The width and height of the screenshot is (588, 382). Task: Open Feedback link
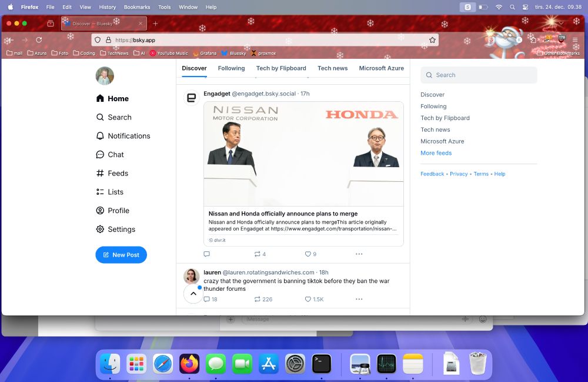[x=432, y=174]
